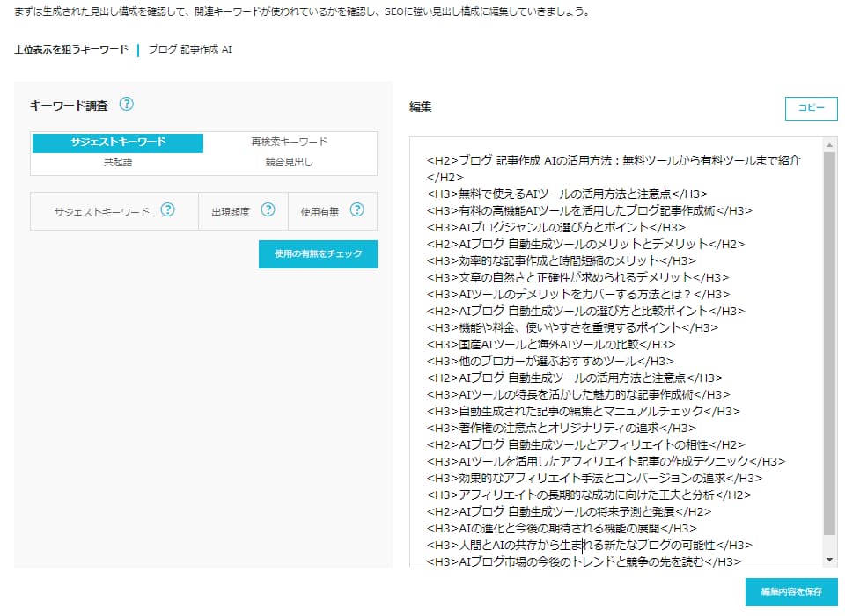Click the line 無料で使えるAIツールの活用方法と注意点
860x616 pixels.
coord(567,194)
